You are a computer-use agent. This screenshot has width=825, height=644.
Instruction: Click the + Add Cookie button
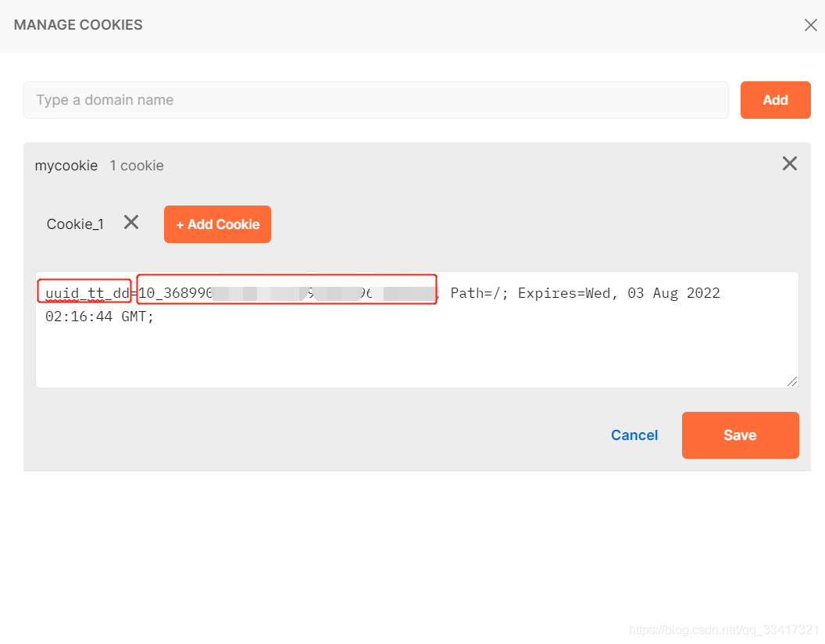pos(217,224)
